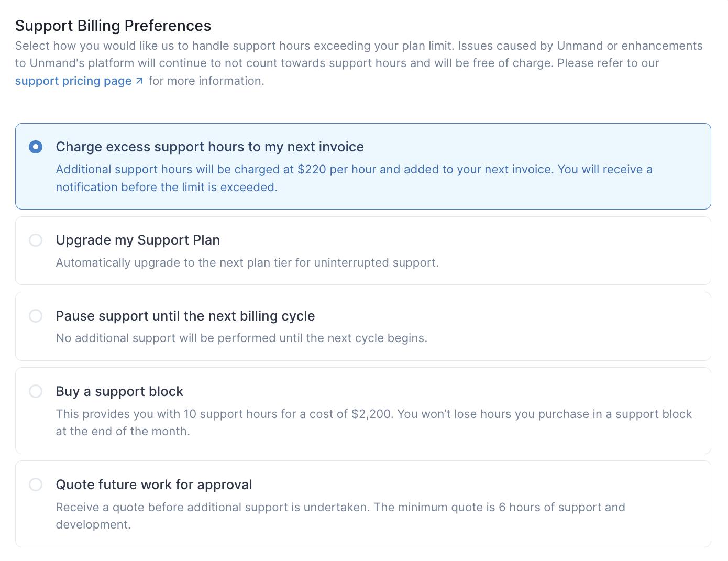
Task: Click the Support Billing Preferences heading
Action: [x=113, y=25]
